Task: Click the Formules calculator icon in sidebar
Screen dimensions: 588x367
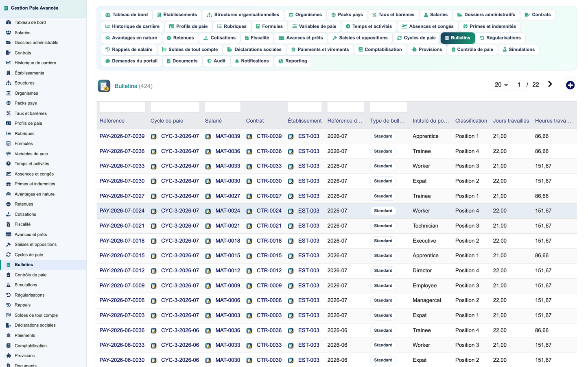Action: 9,143
